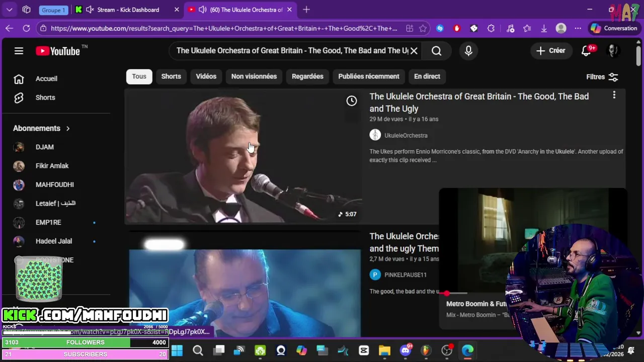Open the Windows Start button
This screenshot has width=644, height=362.
pos(177,350)
